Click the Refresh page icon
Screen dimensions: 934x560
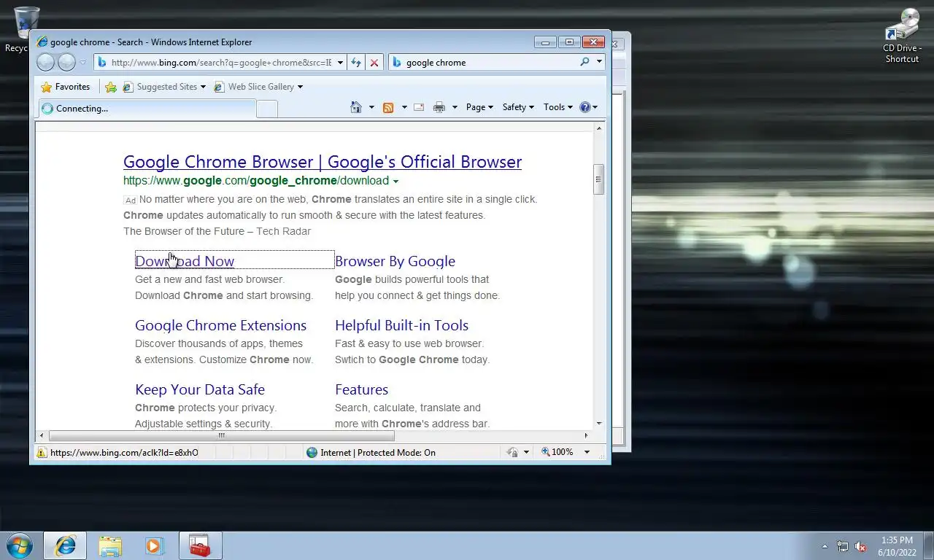click(x=356, y=63)
